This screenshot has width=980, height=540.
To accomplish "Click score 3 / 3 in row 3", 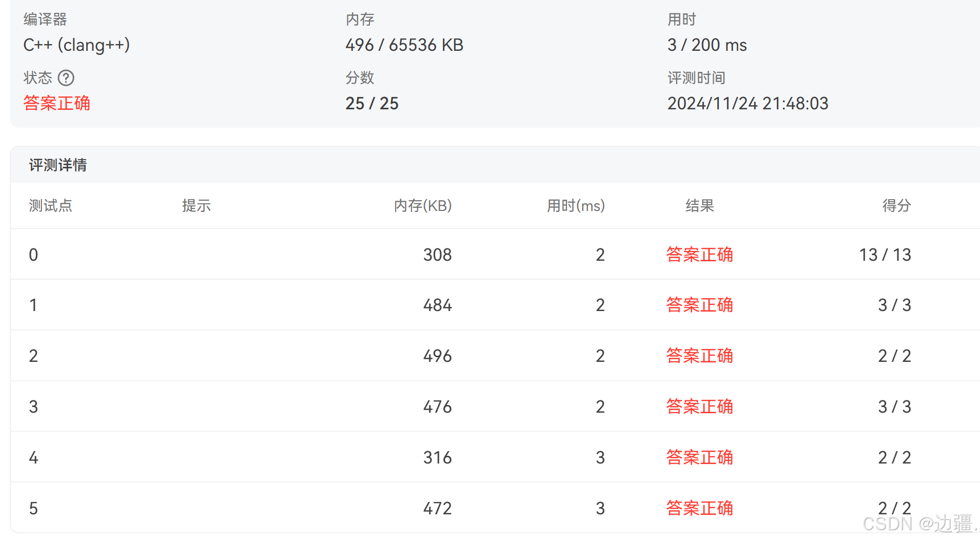I will click(894, 407).
